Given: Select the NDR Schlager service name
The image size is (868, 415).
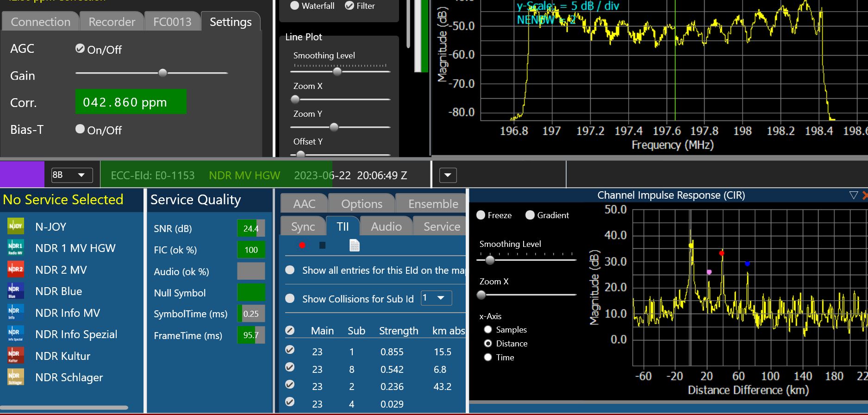Looking at the screenshot, I should point(69,377).
